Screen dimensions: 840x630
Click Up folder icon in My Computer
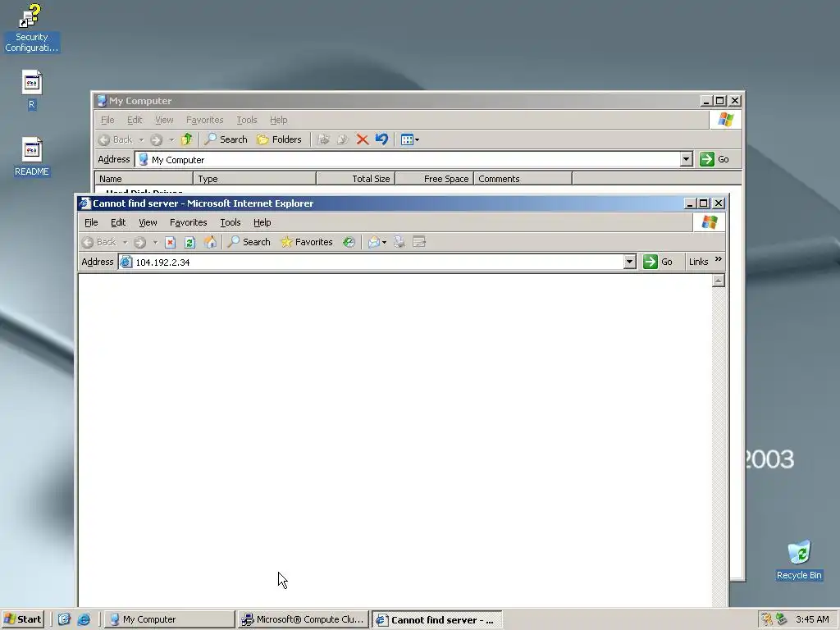tap(186, 139)
